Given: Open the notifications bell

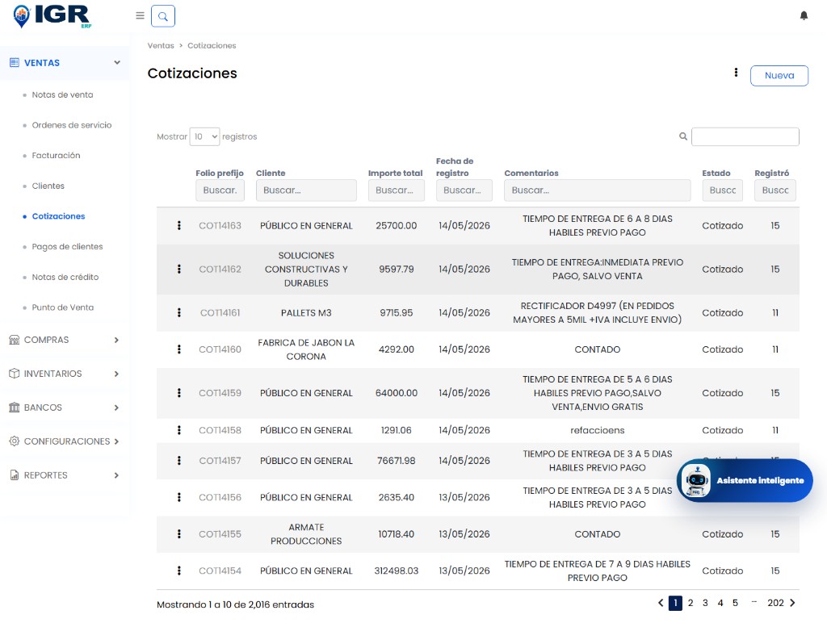Looking at the screenshot, I should coord(804,16).
